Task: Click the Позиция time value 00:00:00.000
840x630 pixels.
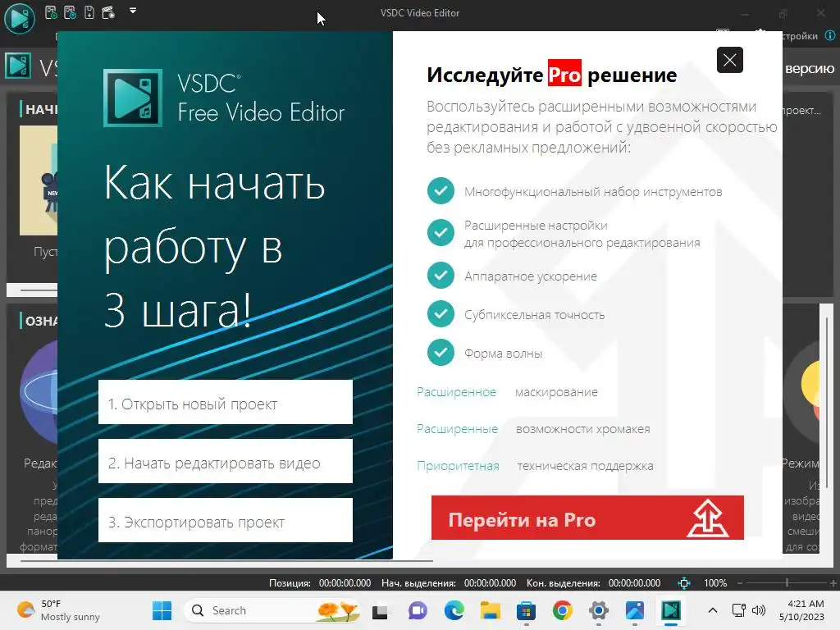Action: 345,583
